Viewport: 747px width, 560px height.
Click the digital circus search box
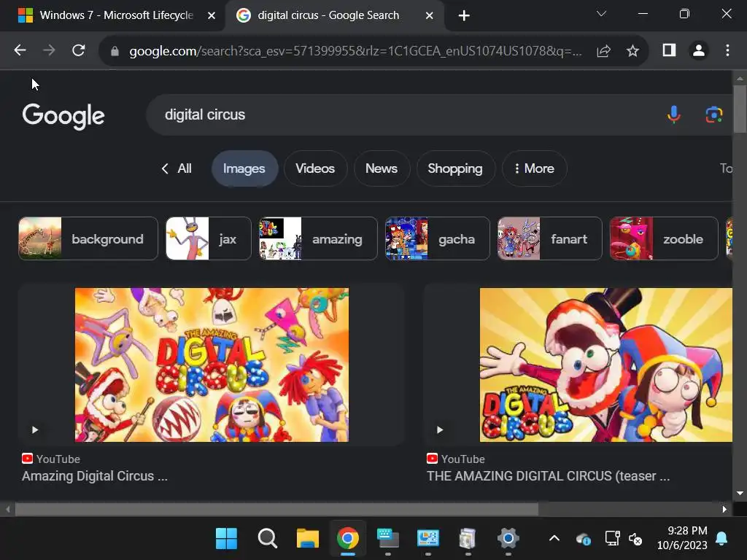[x=405, y=114]
